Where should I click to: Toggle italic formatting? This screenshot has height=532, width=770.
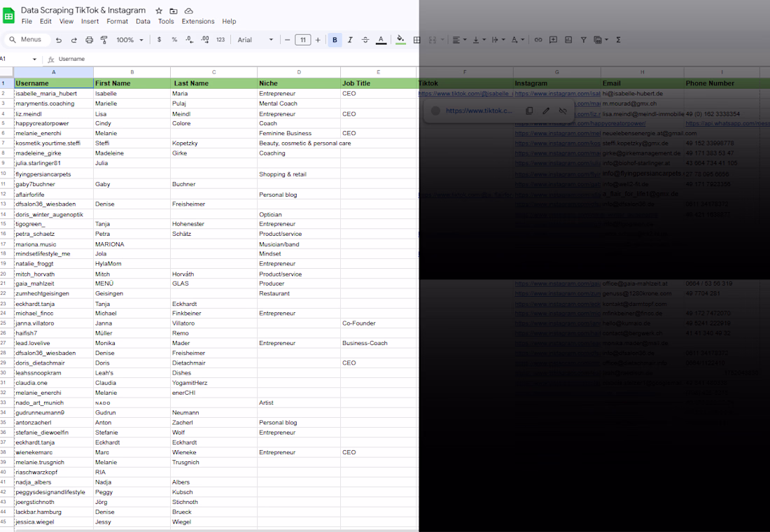click(350, 40)
